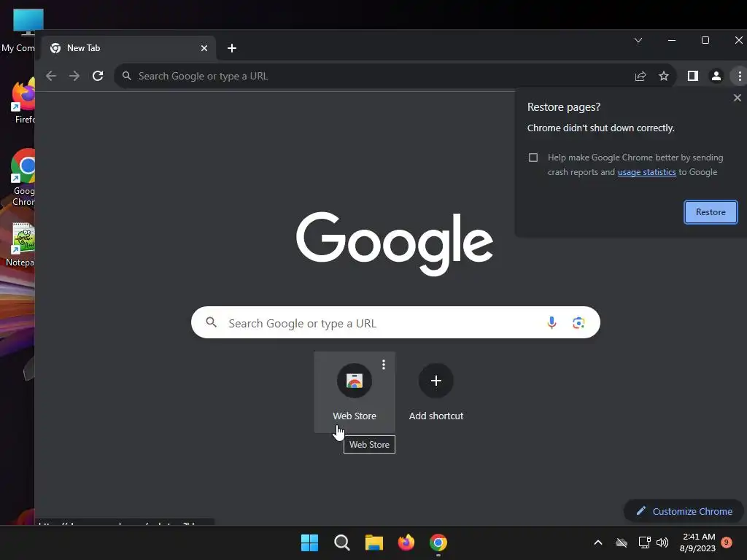Image resolution: width=747 pixels, height=560 pixels.
Task: Launch Firefox from the taskbar
Action: (x=406, y=542)
